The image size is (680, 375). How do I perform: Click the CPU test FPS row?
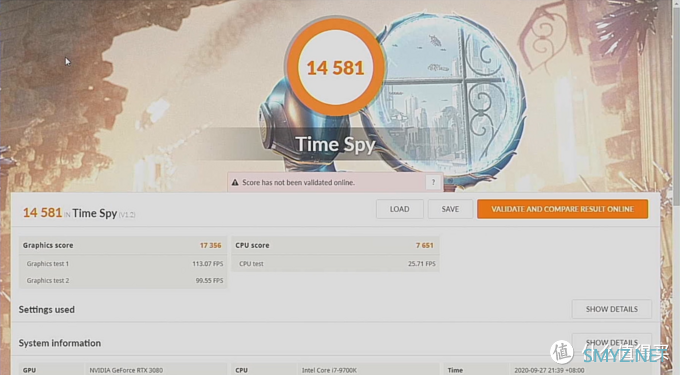(335, 264)
